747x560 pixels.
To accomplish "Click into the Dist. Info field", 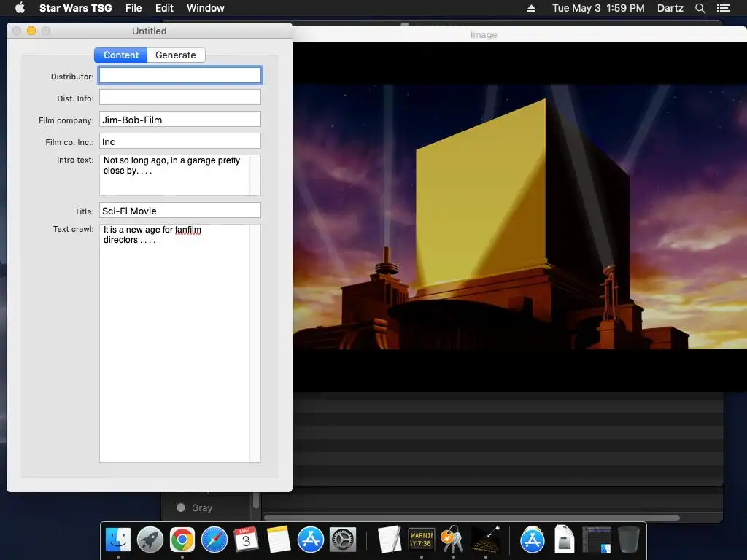I will click(180, 97).
